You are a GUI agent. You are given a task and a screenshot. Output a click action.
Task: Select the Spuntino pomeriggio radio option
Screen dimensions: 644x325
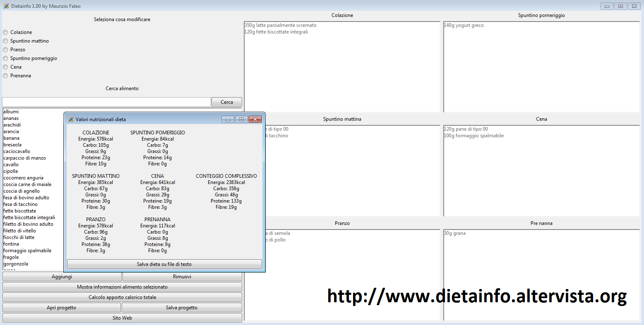tap(6, 58)
